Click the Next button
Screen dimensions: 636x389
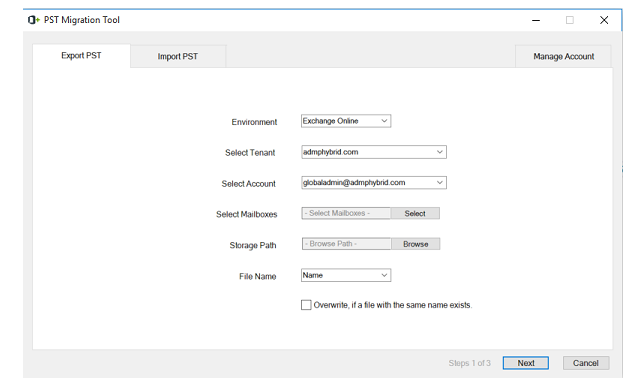pos(526,363)
